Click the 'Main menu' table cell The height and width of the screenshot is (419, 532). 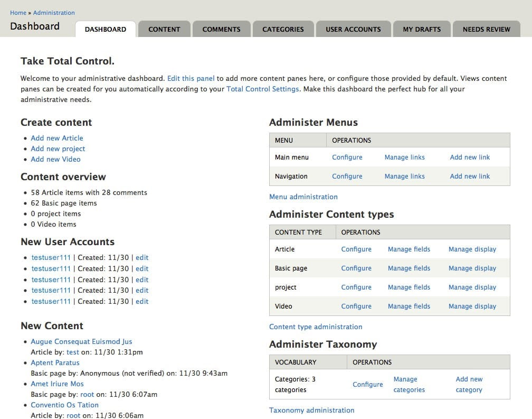(x=298, y=157)
